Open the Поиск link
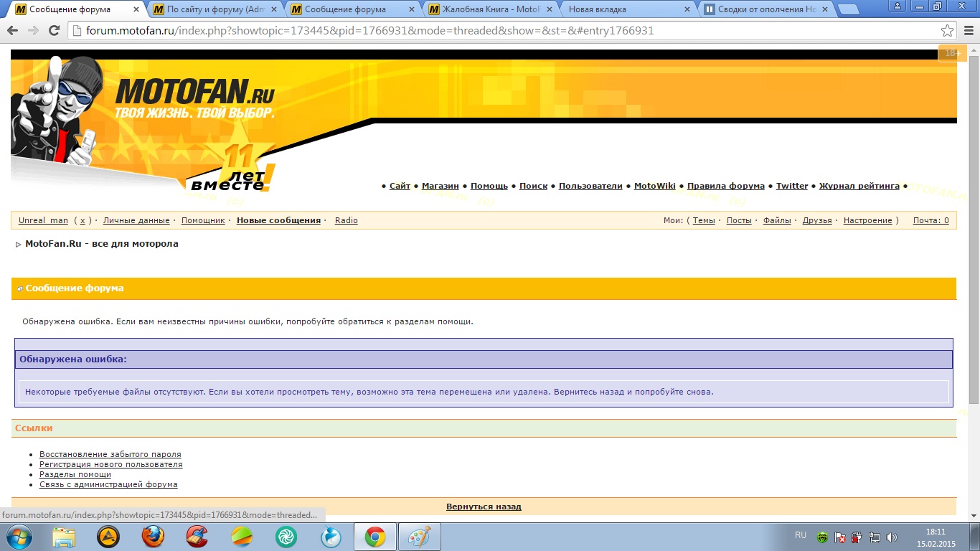This screenshot has height=551, width=980. tap(533, 186)
